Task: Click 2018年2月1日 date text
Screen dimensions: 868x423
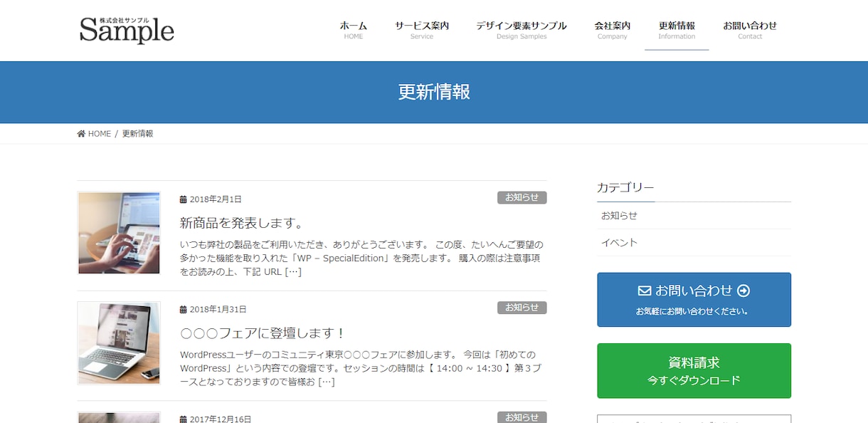Action: tap(216, 199)
